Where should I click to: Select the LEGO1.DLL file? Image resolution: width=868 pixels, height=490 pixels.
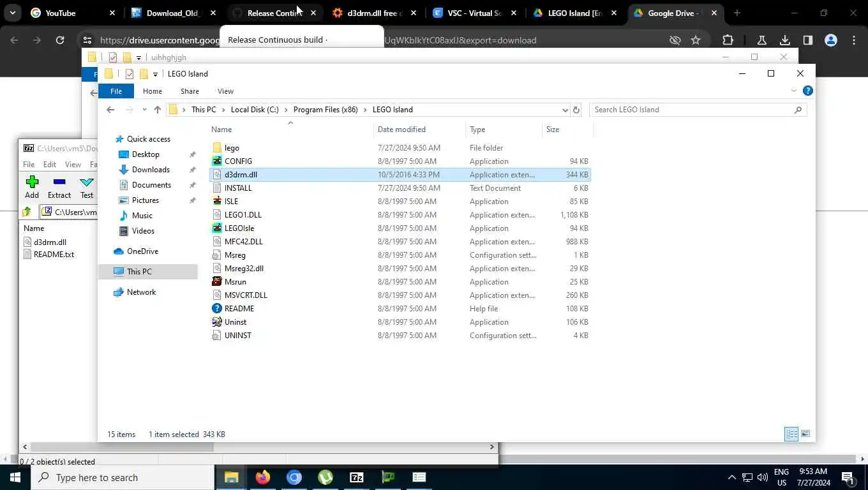(243, 215)
